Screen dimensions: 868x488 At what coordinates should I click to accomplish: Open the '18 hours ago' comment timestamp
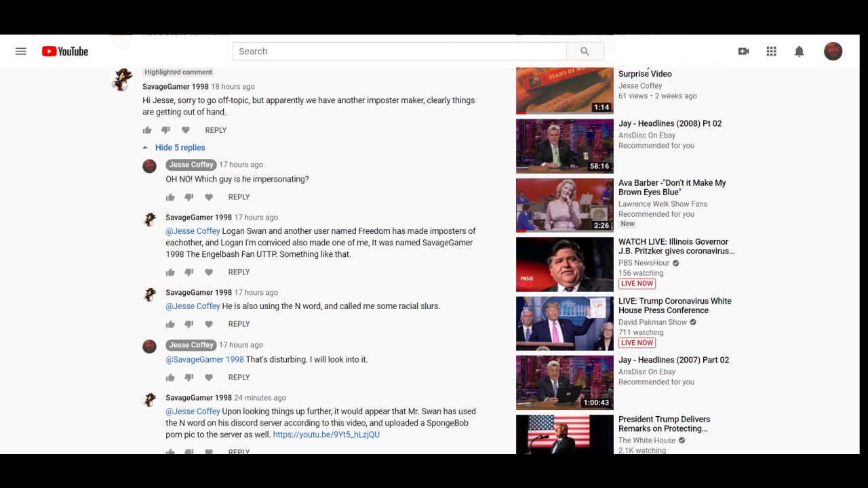[233, 87]
